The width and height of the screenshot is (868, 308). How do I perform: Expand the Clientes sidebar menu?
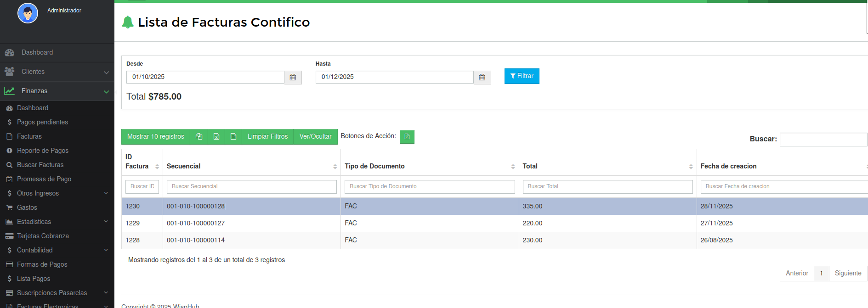coord(57,72)
